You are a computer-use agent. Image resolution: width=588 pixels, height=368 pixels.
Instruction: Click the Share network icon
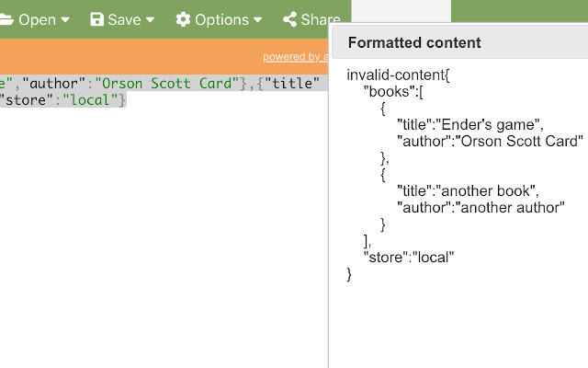pos(290,19)
